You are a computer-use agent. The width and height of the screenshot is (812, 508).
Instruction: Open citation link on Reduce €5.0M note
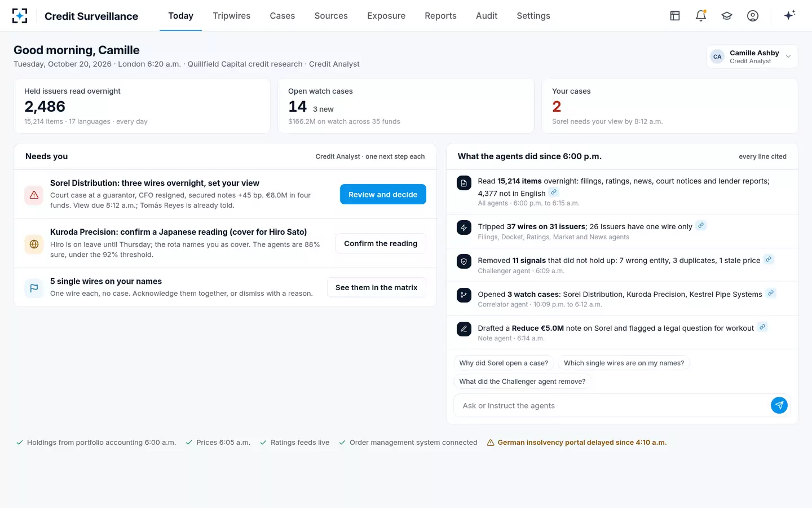click(762, 327)
